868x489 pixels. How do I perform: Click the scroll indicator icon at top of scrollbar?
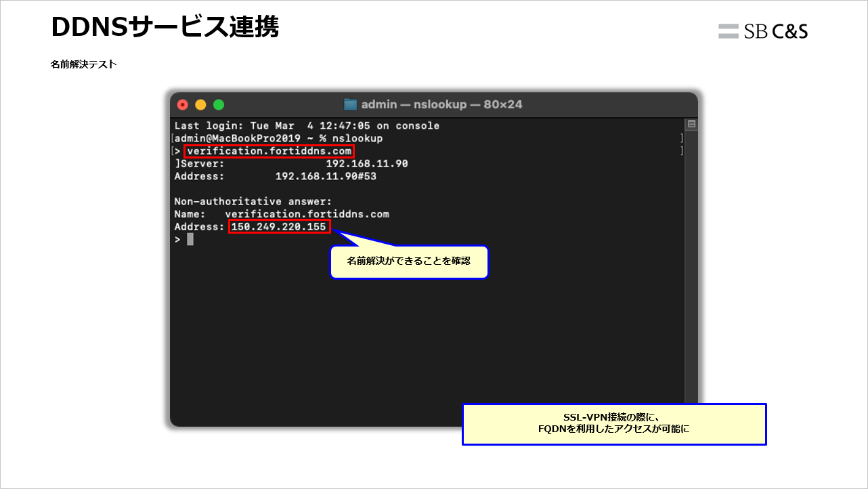click(x=691, y=125)
